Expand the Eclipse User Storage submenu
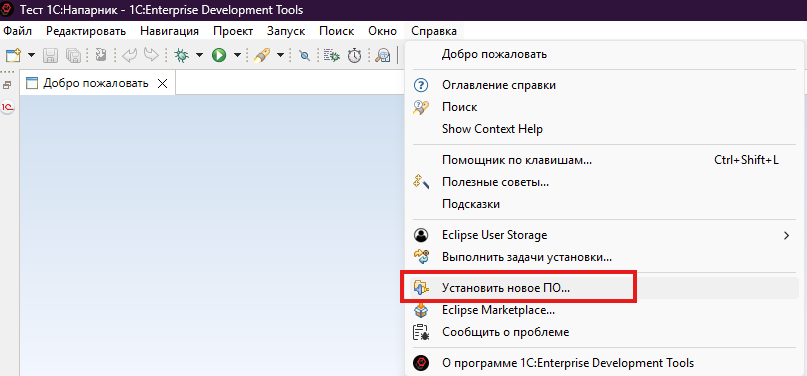Viewport: 807px width, 376px height. click(x=603, y=235)
